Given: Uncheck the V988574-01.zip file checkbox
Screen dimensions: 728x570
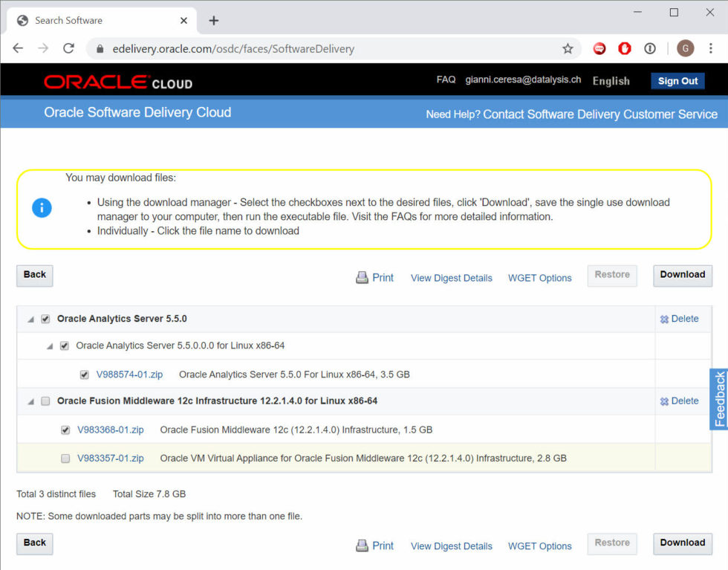Looking at the screenshot, I should tap(84, 375).
